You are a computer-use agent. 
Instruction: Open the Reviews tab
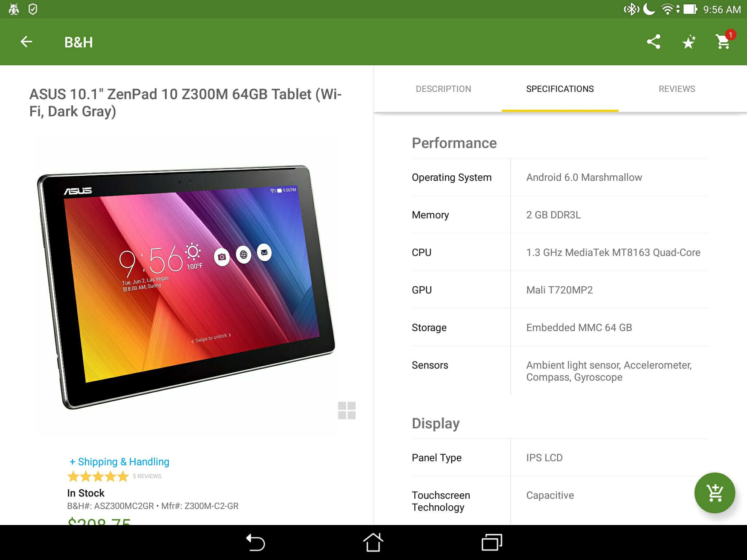point(677,89)
